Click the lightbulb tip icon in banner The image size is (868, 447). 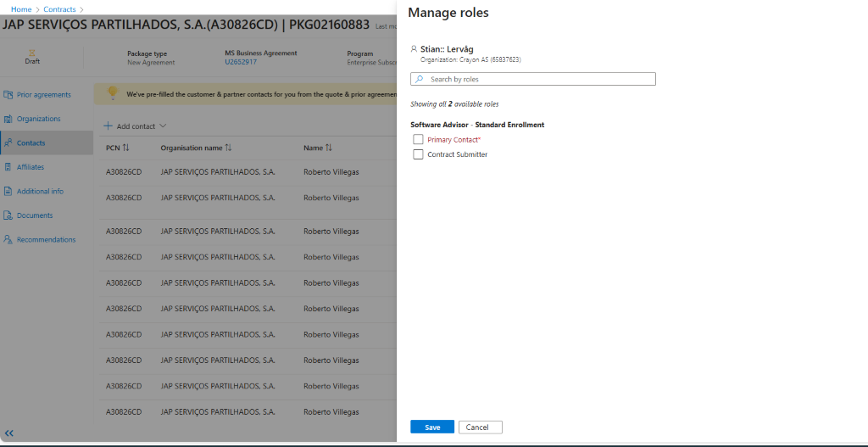pos(113,92)
